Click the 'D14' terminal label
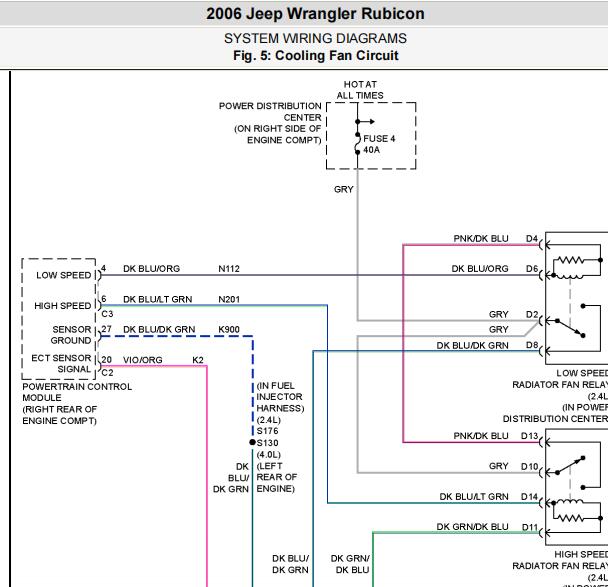The height and width of the screenshot is (587, 608). click(529, 497)
